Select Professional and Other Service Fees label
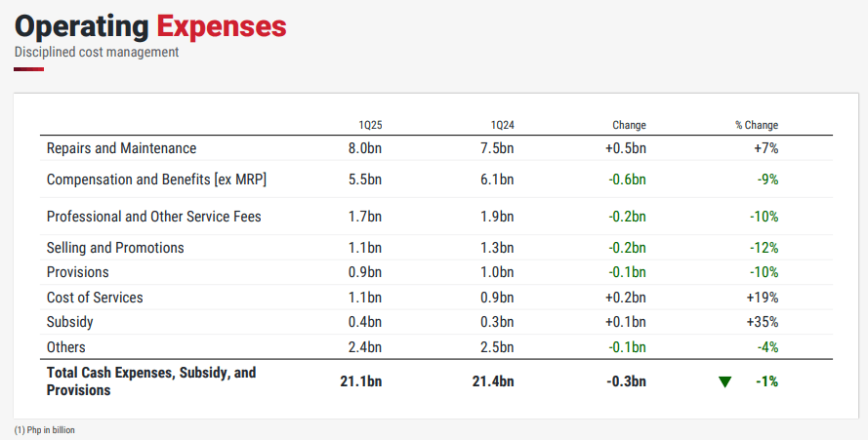 154,216
